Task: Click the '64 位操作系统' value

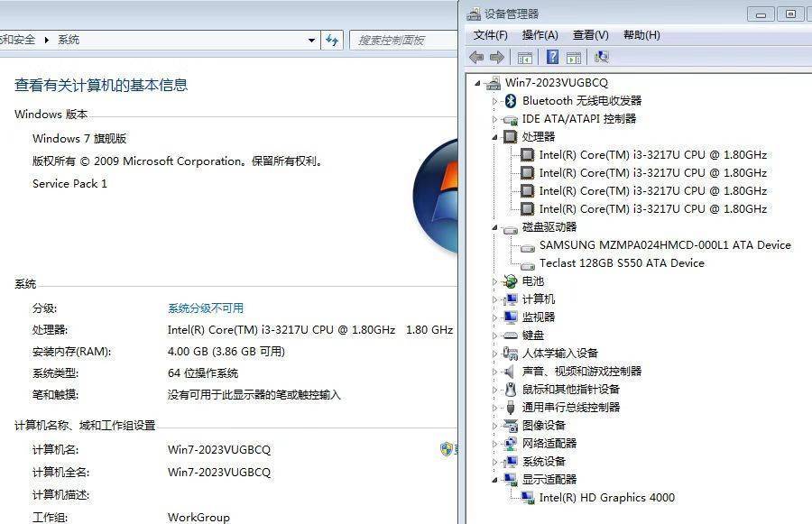Action: [202, 373]
